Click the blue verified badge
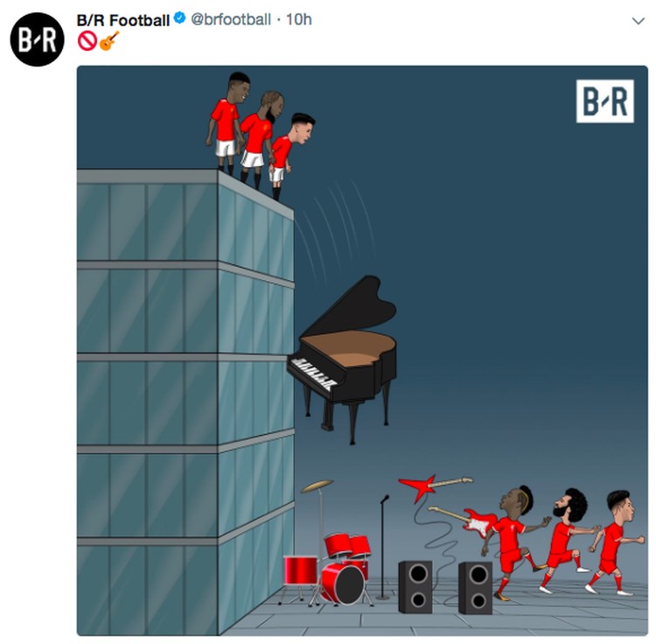Image resolution: width=656 pixels, height=644 pixels. [x=179, y=18]
